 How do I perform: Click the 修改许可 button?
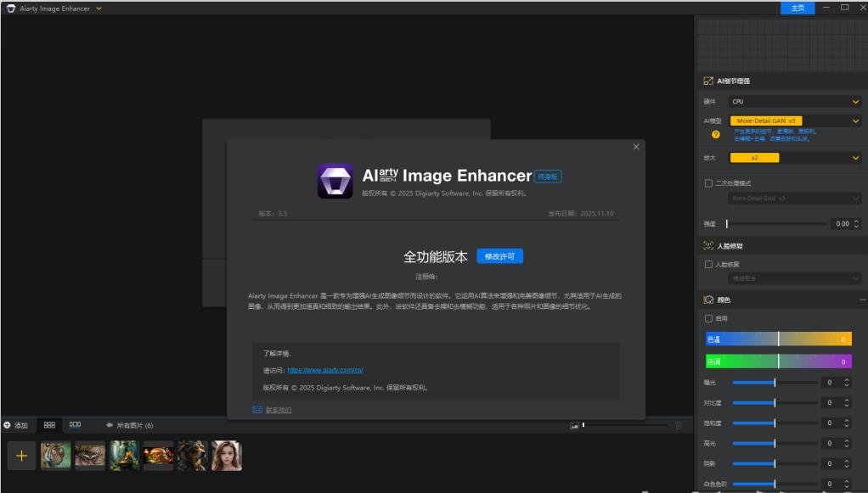(499, 256)
